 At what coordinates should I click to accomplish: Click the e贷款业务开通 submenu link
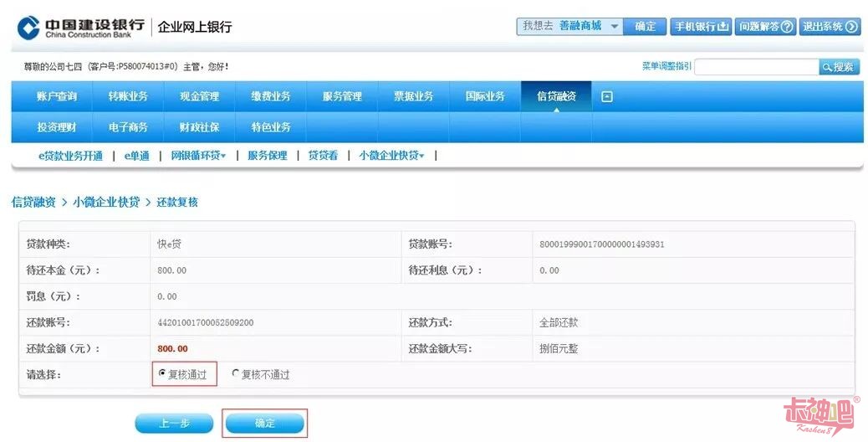click(x=70, y=156)
